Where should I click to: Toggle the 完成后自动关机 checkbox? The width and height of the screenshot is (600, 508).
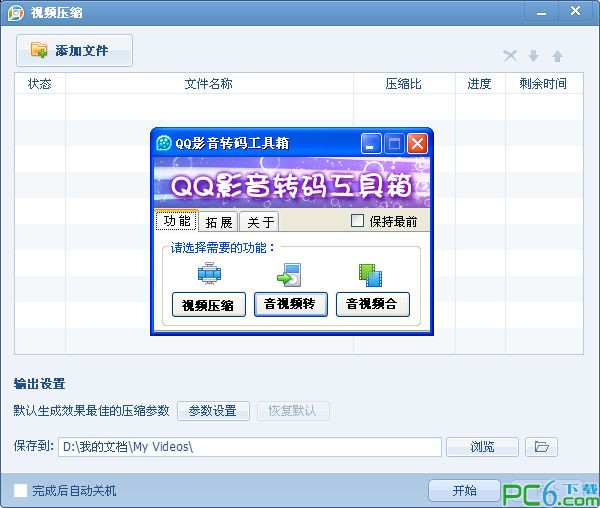click(20, 491)
